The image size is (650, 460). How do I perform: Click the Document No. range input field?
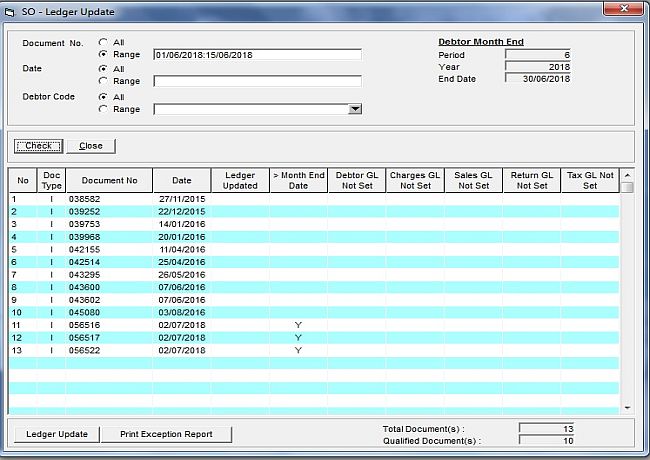pos(256,55)
